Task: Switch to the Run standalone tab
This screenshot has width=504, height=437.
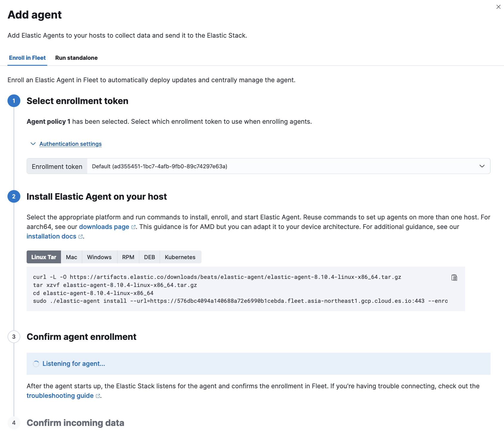Action: pyautogui.click(x=76, y=58)
